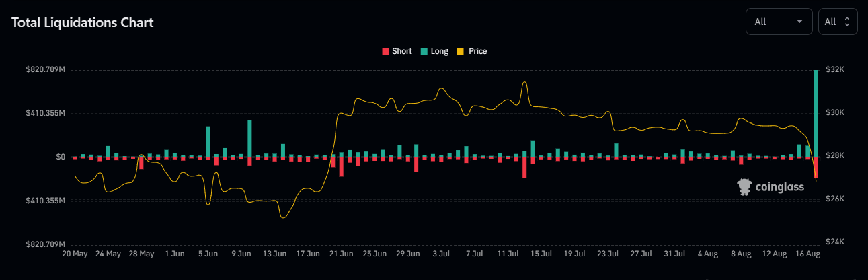Click the top $820.709M axis label
This screenshot has height=280, width=868.
44,70
